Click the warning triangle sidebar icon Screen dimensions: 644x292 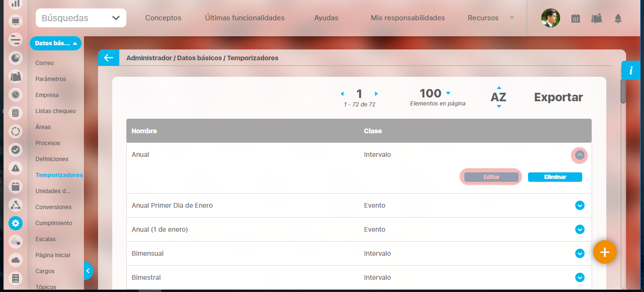16,168
